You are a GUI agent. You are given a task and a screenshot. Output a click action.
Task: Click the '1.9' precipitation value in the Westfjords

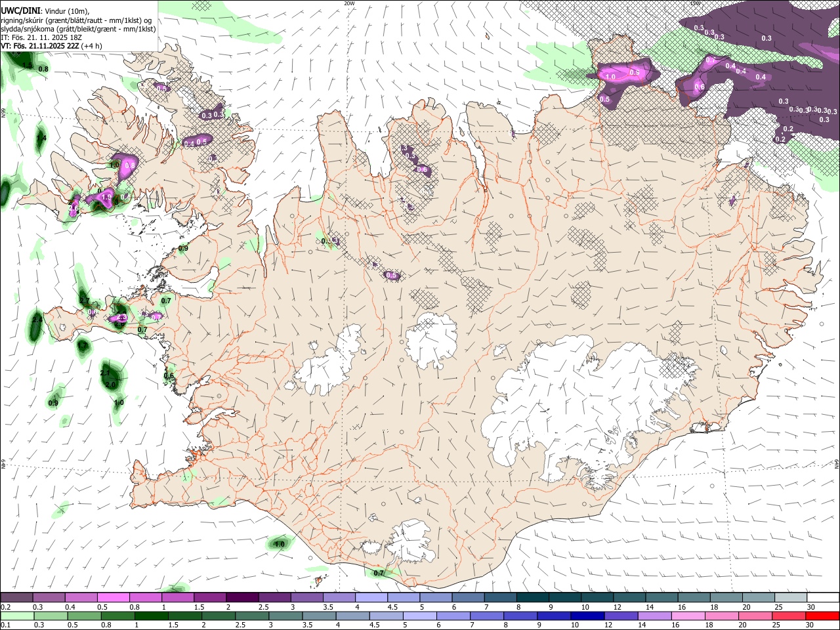pyautogui.click(x=106, y=197)
